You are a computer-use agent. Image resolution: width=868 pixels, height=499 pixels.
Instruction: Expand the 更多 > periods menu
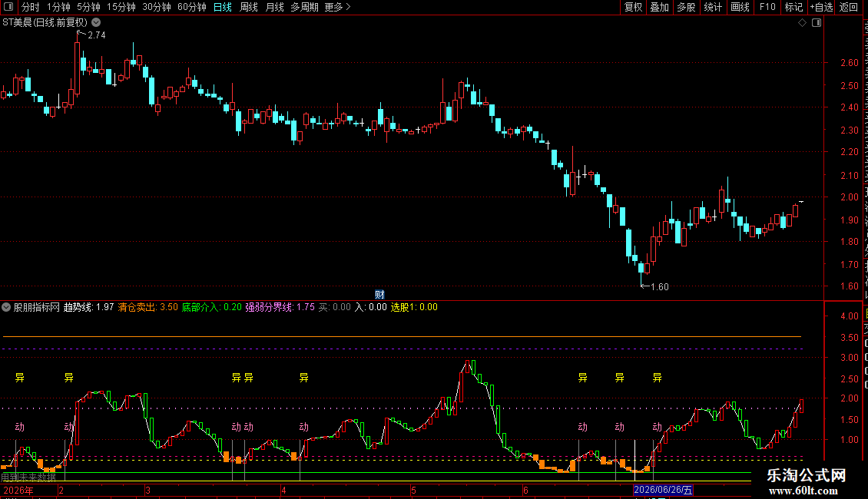pyautogui.click(x=338, y=7)
